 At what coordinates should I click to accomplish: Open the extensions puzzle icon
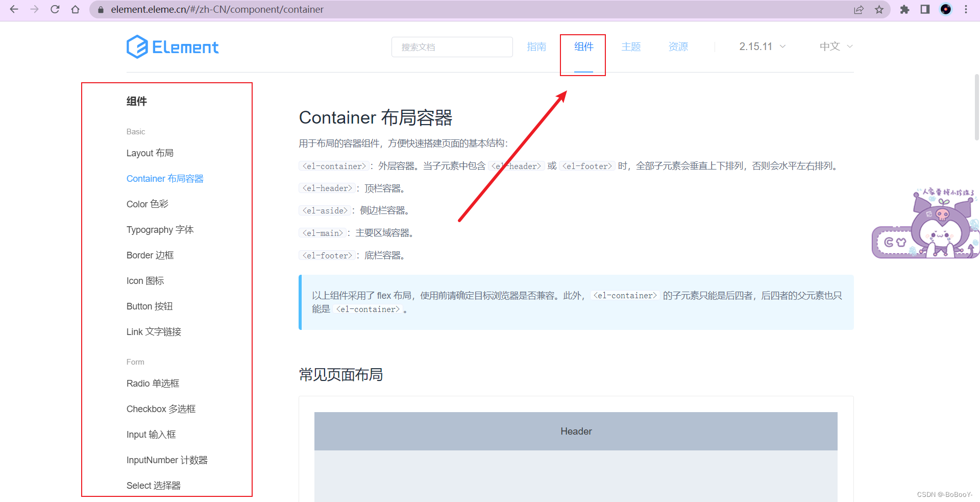pos(904,9)
